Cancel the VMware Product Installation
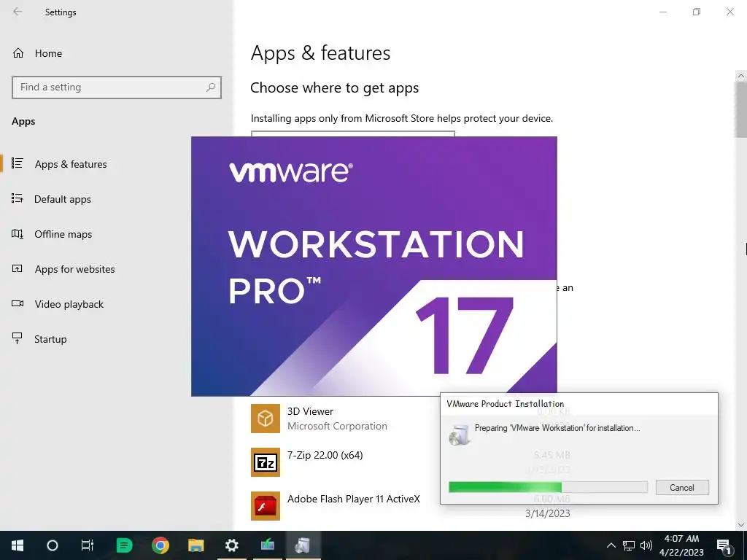Screen dimensions: 747x560 pos(682,487)
